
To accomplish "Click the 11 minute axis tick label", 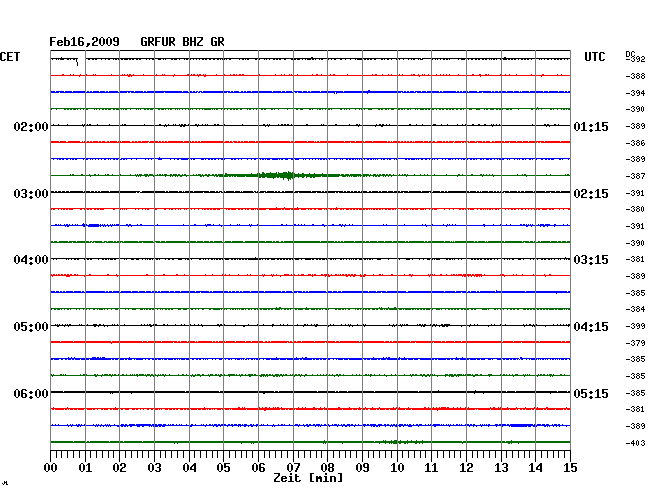I will click(431, 468).
